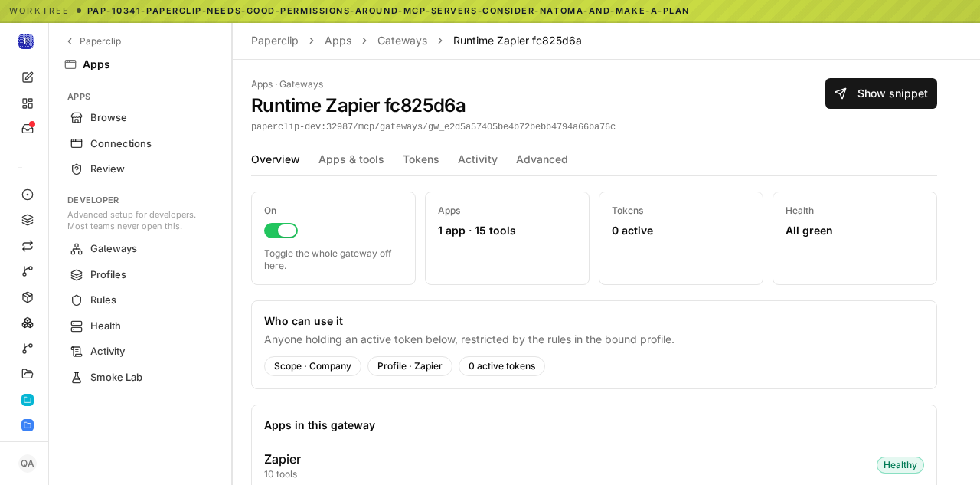Open the Advanced tab
Image resolution: width=980 pixels, height=485 pixels.
pyautogui.click(x=542, y=159)
